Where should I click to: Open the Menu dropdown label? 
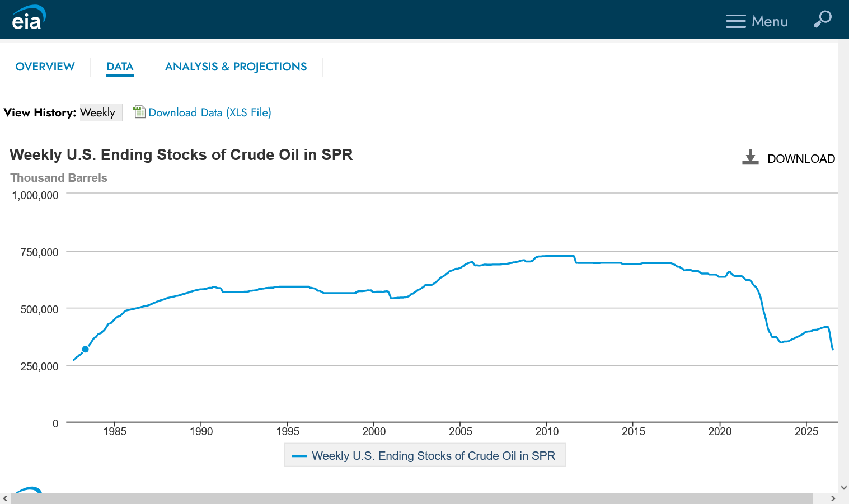point(770,21)
